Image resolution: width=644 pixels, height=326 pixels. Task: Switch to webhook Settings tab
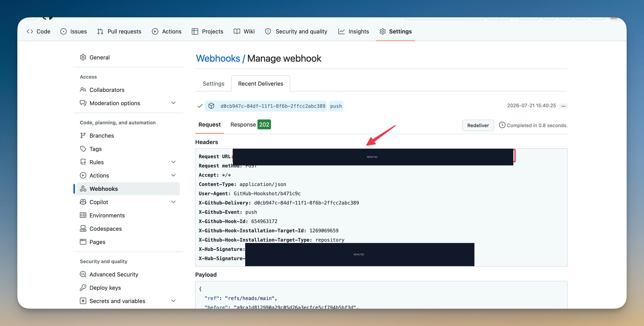coord(214,84)
